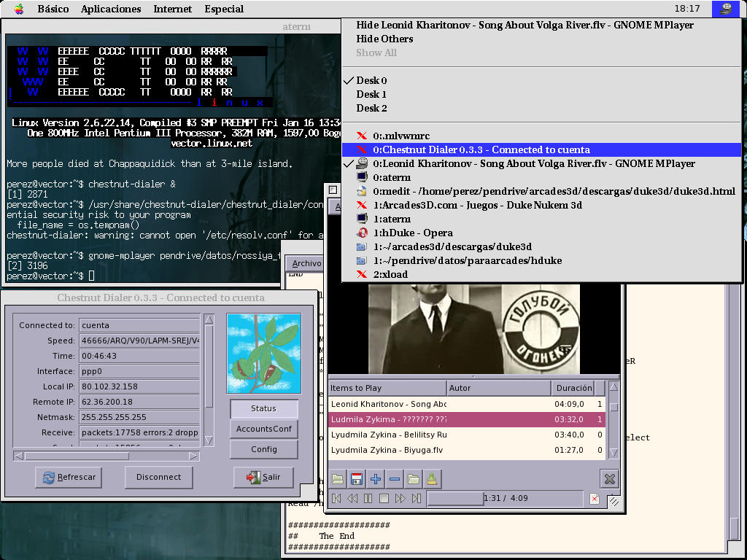This screenshot has height=560, width=747.
Task: Select Status view in Chestnut Dialer
Action: [x=264, y=408]
